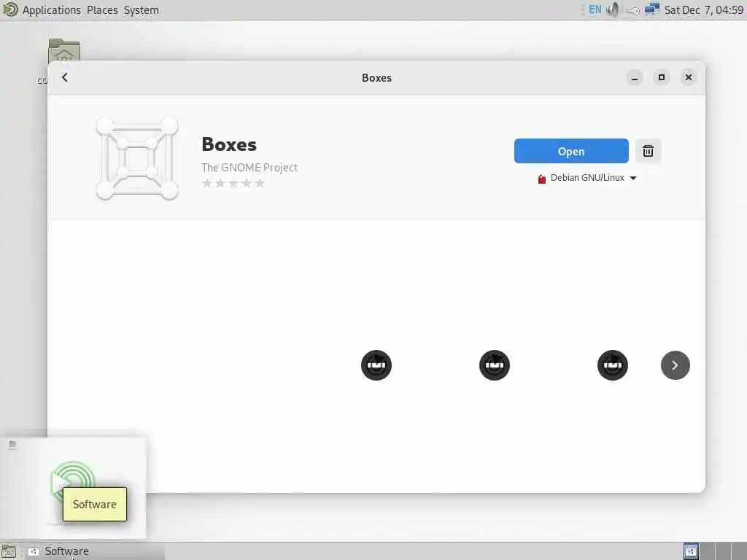The width and height of the screenshot is (747, 560).
Task: Open the Places menu
Action: 102,10
